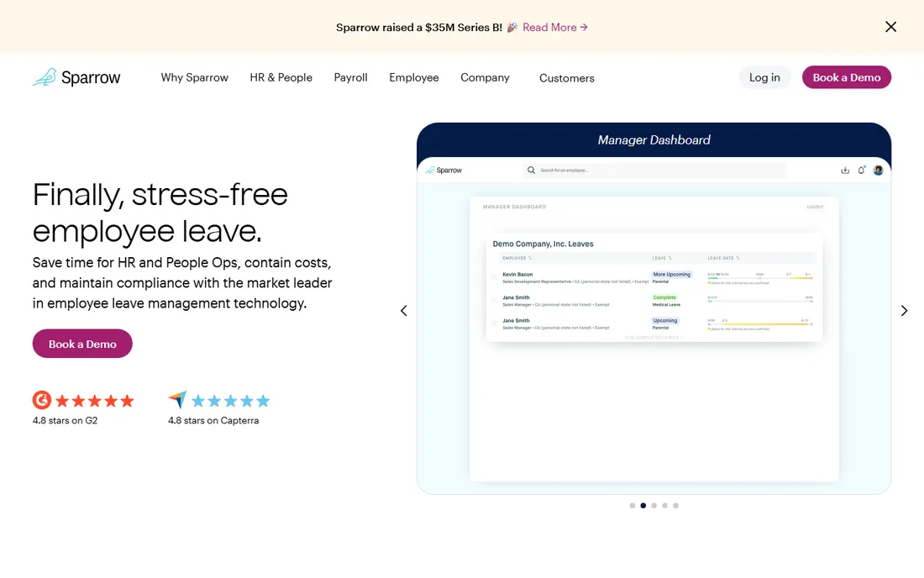Click the More Upcoming leave badge

(x=672, y=275)
